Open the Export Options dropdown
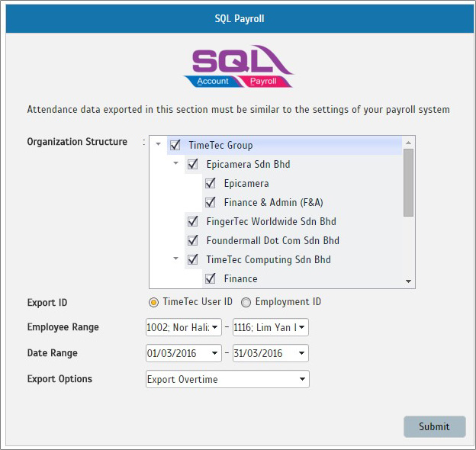The height and width of the screenshot is (450, 476). click(227, 379)
